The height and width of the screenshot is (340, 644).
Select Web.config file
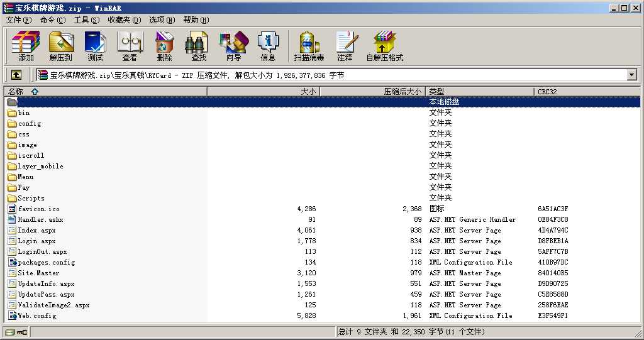(x=32, y=315)
